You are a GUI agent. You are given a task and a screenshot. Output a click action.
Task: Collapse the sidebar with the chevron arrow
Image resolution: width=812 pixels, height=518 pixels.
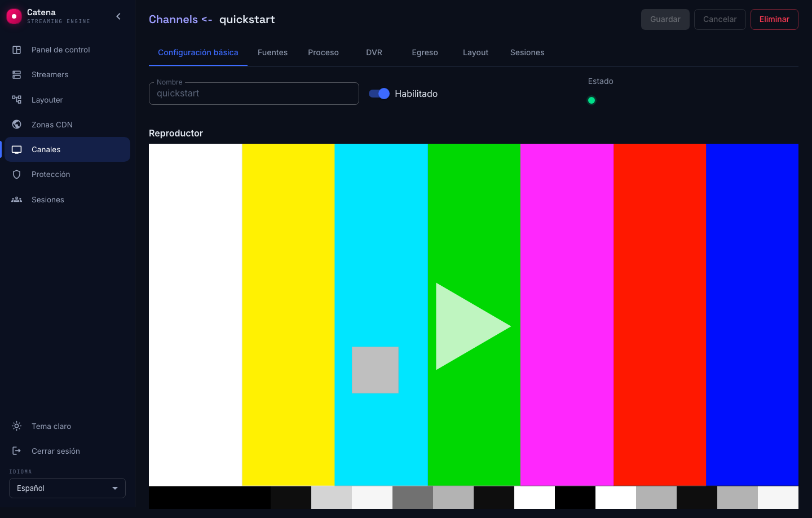[x=118, y=16]
